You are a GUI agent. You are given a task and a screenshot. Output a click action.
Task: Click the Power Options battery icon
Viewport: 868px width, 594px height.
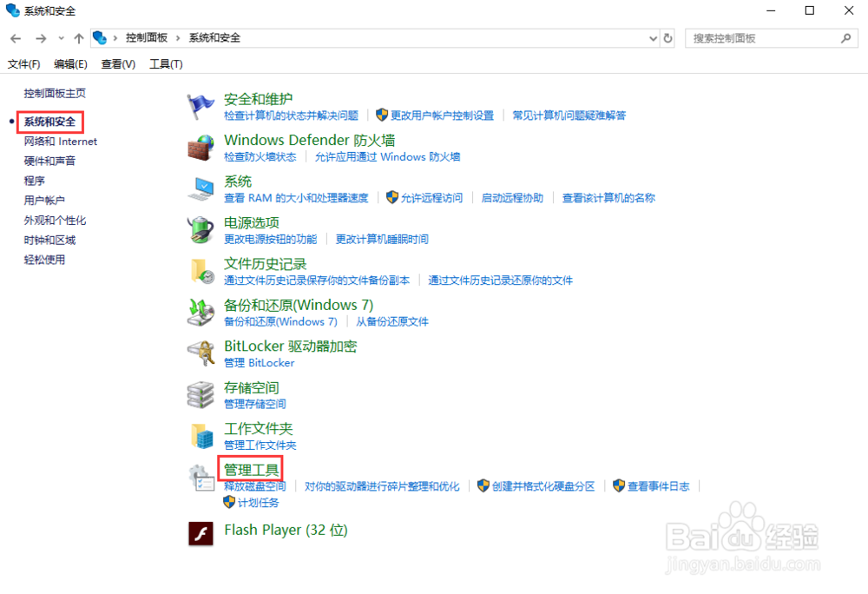pos(200,230)
